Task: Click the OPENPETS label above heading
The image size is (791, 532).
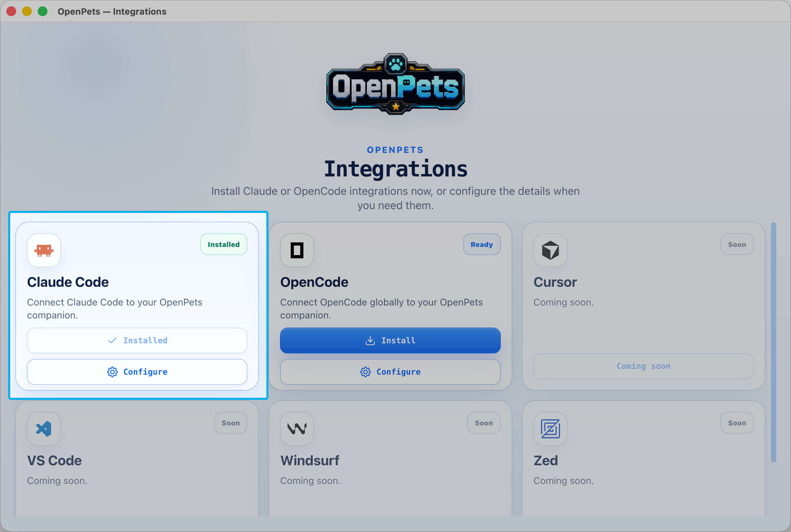Action: [x=395, y=150]
